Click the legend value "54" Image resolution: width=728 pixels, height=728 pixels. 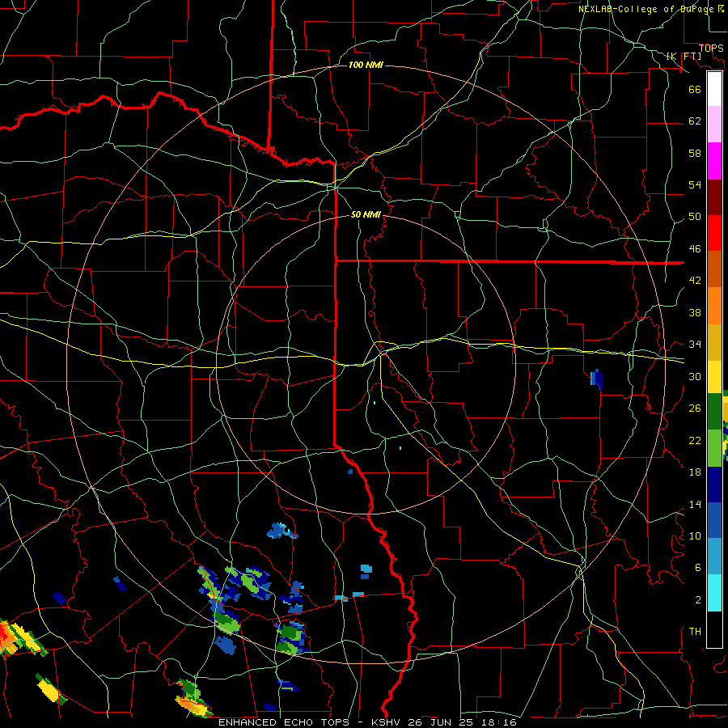pos(695,184)
